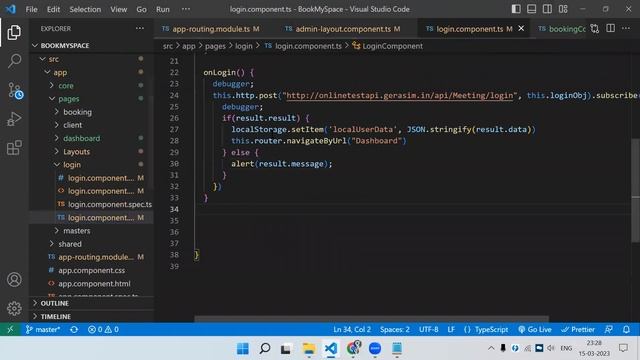Image resolution: width=640 pixels, height=360 pixels.
Task: Open Customize Layout icon
Action: pos(563,9)
